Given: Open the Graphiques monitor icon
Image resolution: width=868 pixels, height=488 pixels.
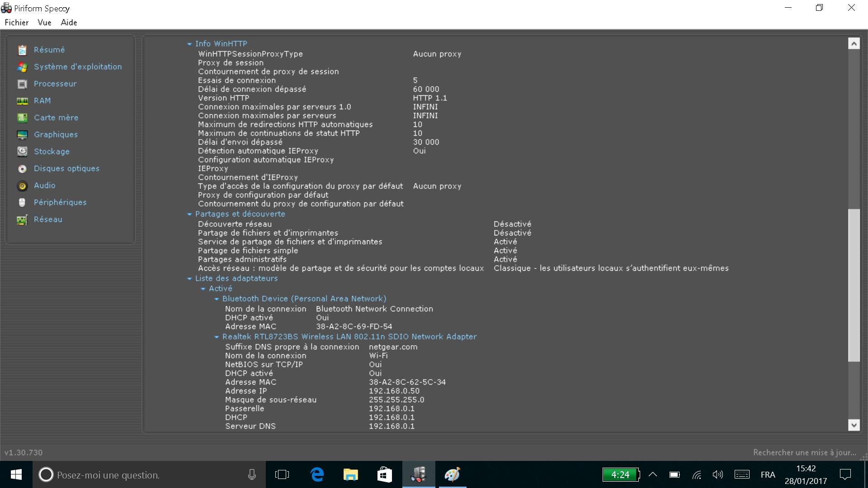Looking at the screenshot, I should tap(22, 135).
